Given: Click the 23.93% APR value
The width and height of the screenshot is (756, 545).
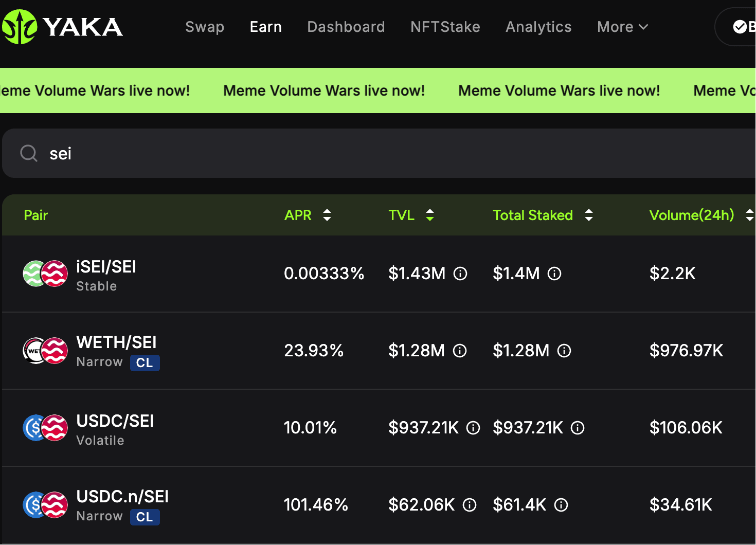Looking at the screenshot, I should [314, 351].
